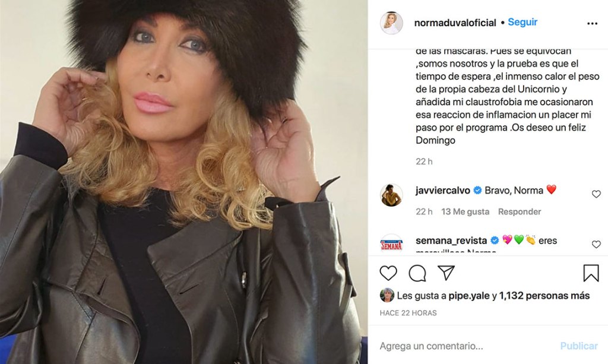Open the normaduvaloficial username link
The height and width of the screenshot is (364, 608).
(x=455, y=23)
